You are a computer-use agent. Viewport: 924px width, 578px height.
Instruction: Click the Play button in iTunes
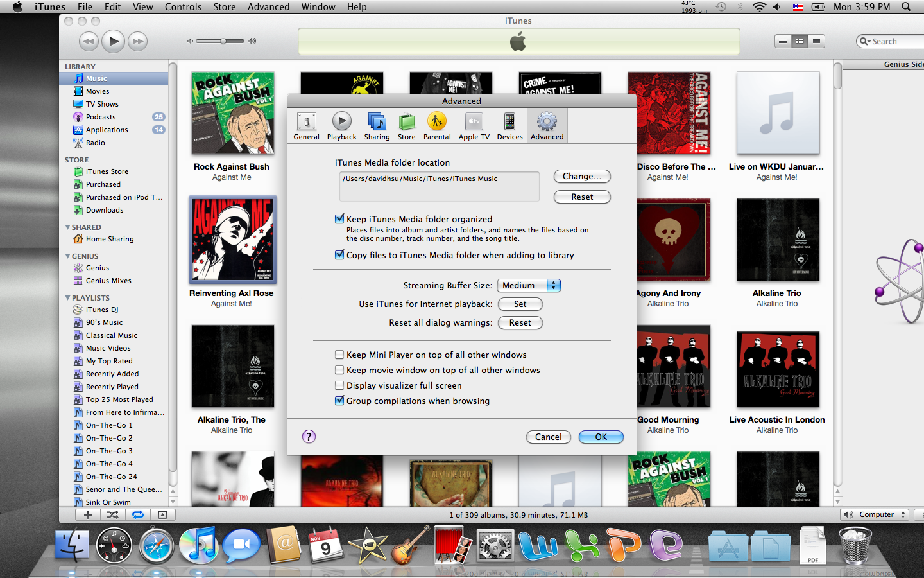coord(113,41)
